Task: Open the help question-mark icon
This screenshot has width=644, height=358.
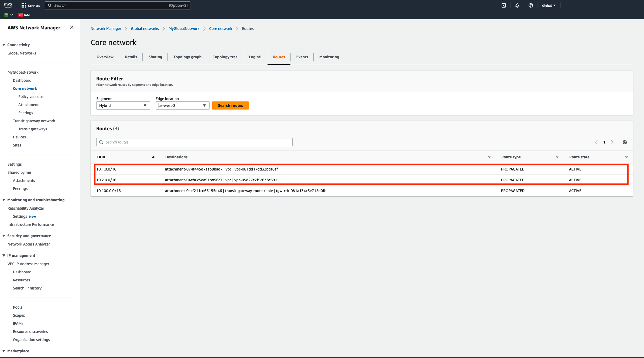Action: click(x=530, y=5)
